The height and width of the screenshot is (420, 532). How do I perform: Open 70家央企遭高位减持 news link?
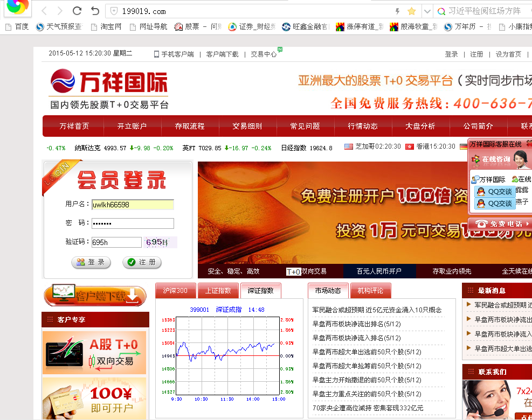368,408
